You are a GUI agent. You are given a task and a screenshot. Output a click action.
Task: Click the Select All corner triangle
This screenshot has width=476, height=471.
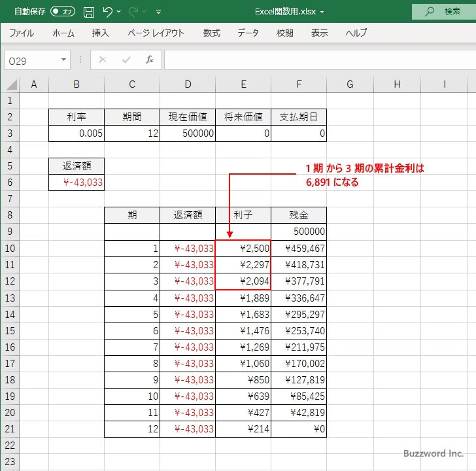(x=11, y=84)
